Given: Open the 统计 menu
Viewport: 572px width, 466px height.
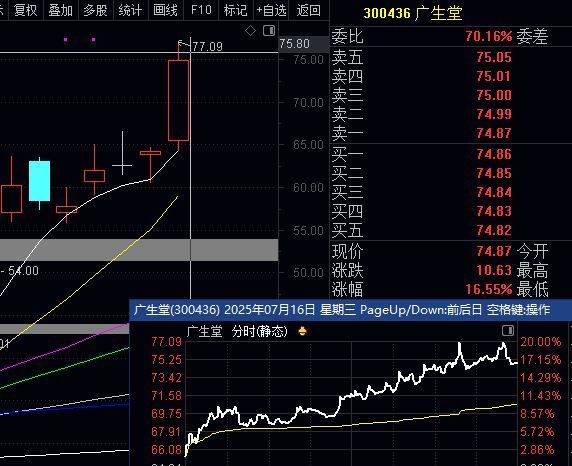Looking at the screenshot, I should tap(131, 10).
